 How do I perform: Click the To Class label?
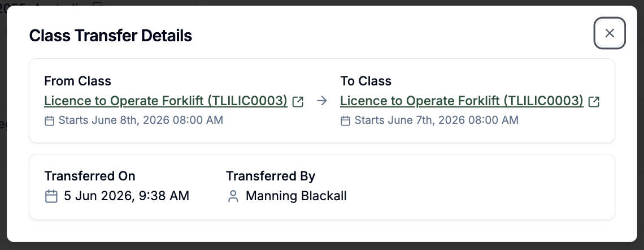(366, 81)
